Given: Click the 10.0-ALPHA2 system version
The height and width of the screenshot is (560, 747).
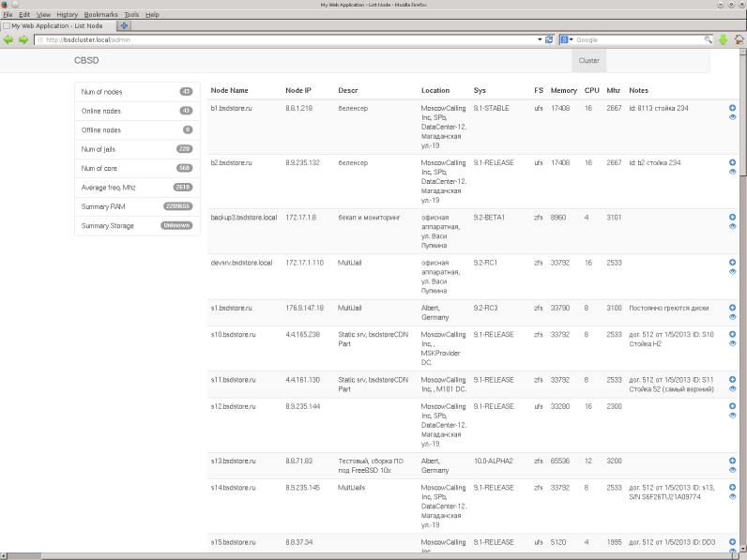Looking at the screenshot, I should [493, 461].
